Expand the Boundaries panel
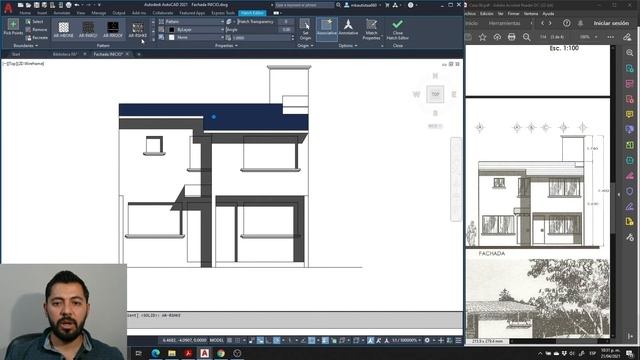This screenshot has width=640, height=360. 25,46
